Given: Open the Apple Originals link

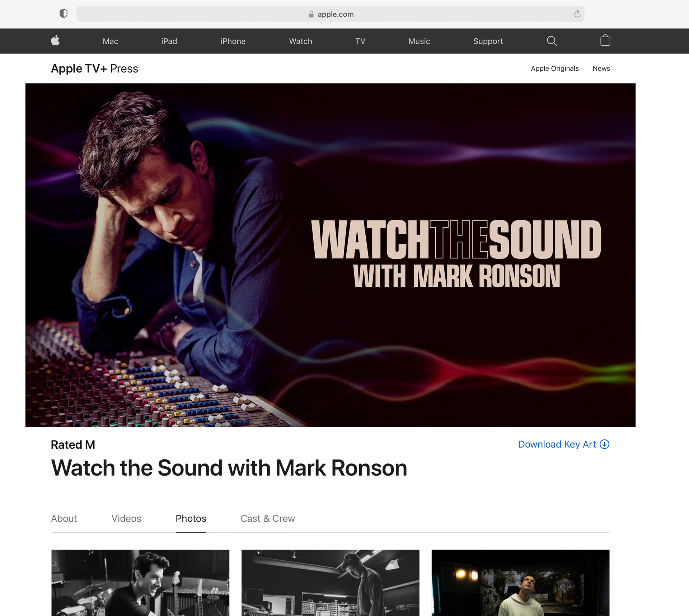Looking at the screenshot, I should click(555, 69).
